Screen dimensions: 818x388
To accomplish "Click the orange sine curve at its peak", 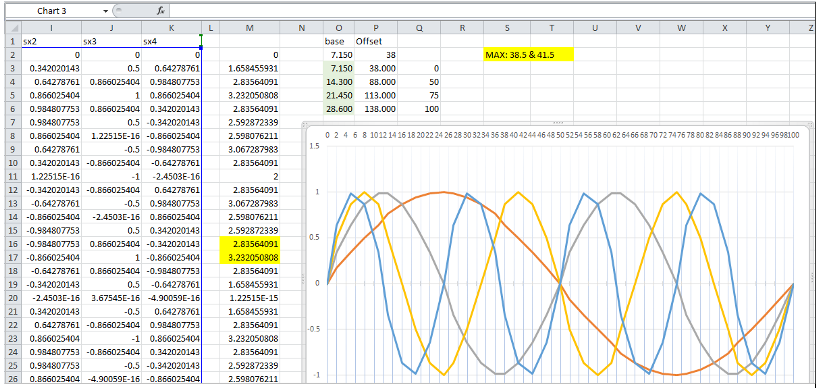I will 444,192.
